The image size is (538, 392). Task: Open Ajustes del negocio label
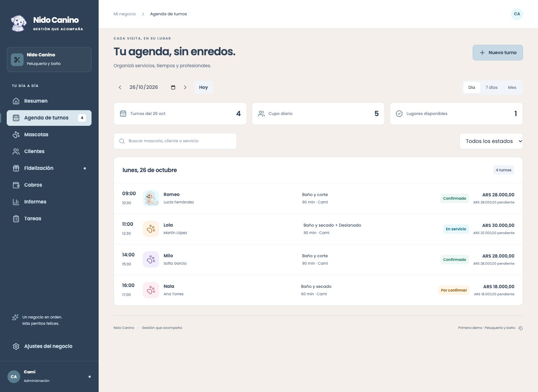[x=48, y=346]
